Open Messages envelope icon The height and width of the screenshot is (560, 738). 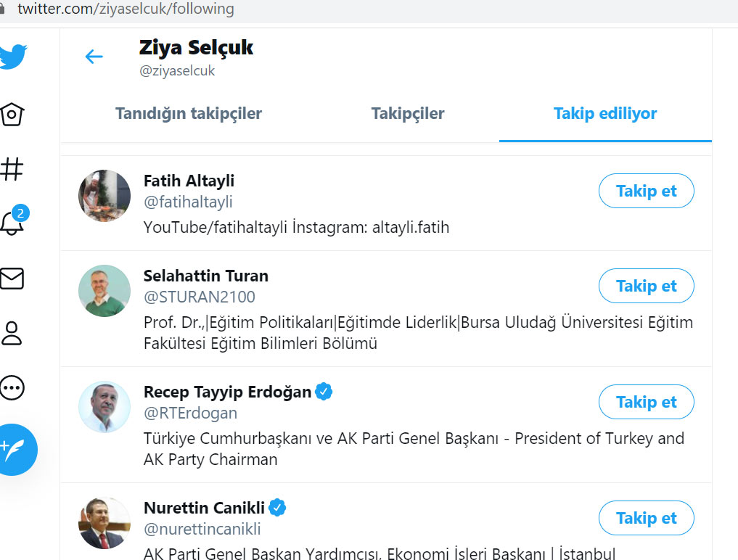coord(12,279)
